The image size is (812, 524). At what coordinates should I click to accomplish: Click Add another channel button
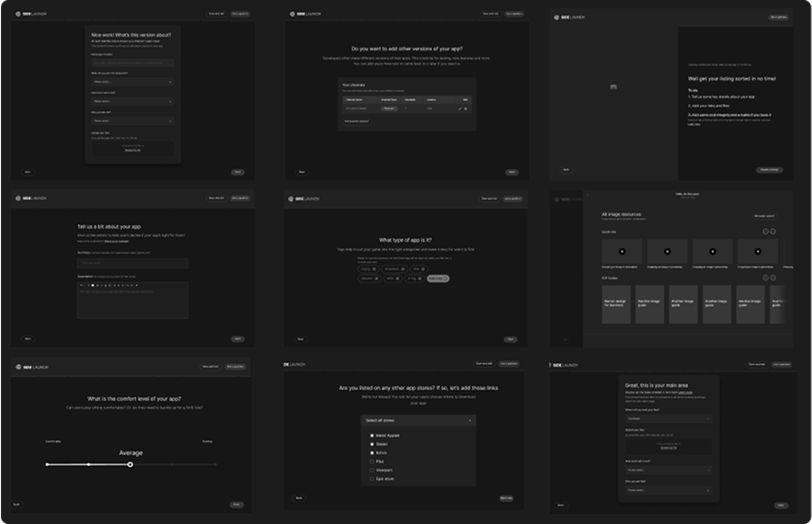point(357,120)
